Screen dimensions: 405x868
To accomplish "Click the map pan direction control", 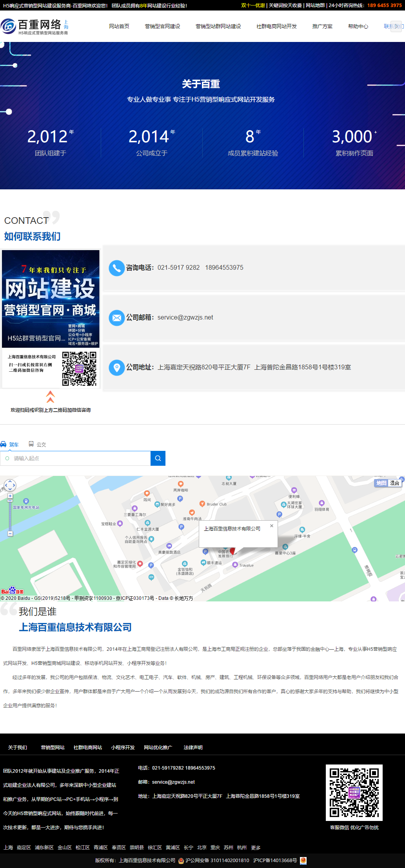I will (10, 485).
